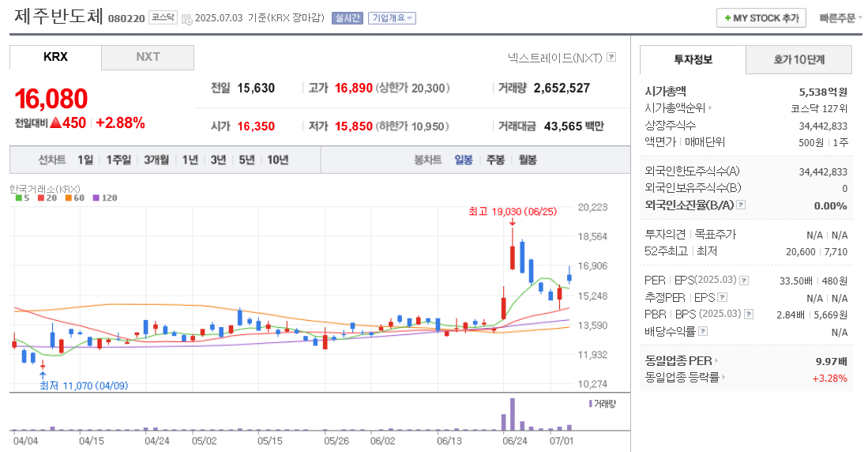Image resolution: width=868 pixels, height=452 pixels.
Task: Click the 고가 value 16,890
Action: 353,88
